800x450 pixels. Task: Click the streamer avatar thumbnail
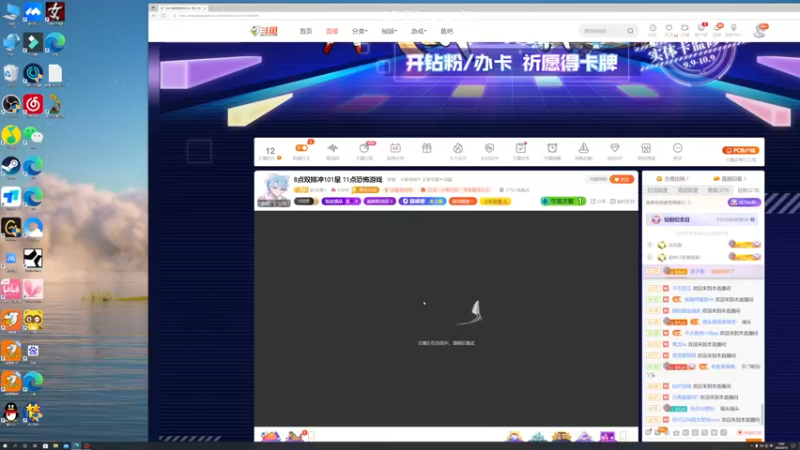point(274,190)
